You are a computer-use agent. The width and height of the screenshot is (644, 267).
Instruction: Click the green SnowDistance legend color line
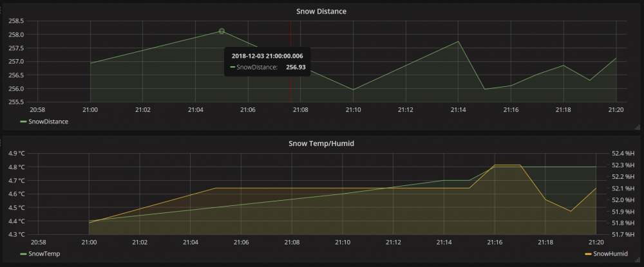point(24,122)
